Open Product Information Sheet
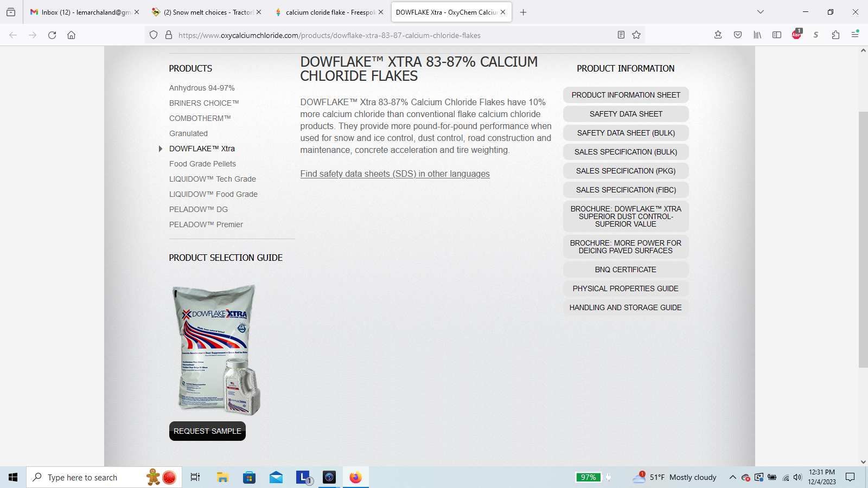Image resolution: width=868 pixels, height=488 pixels. 626,95
